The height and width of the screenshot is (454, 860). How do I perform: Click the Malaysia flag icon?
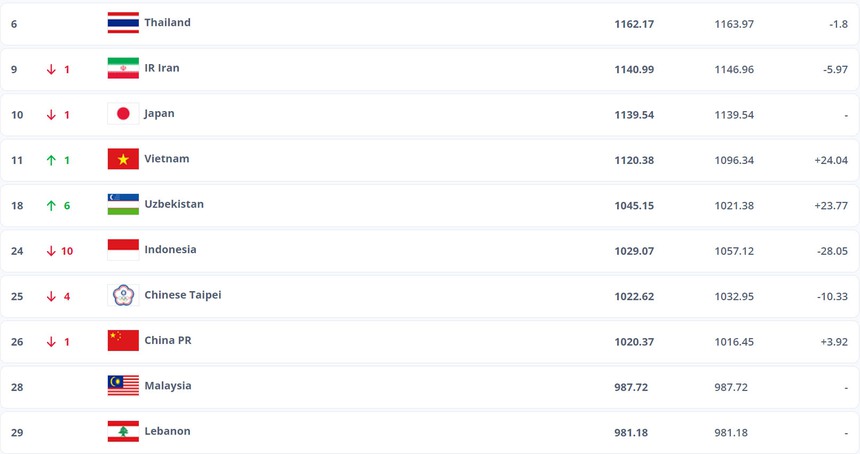123,386
